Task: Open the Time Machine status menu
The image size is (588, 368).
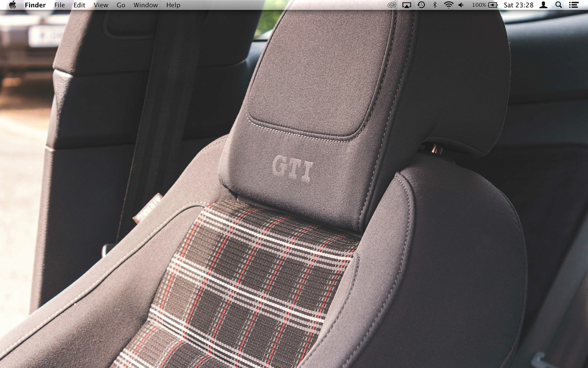Action: point(421,5)
